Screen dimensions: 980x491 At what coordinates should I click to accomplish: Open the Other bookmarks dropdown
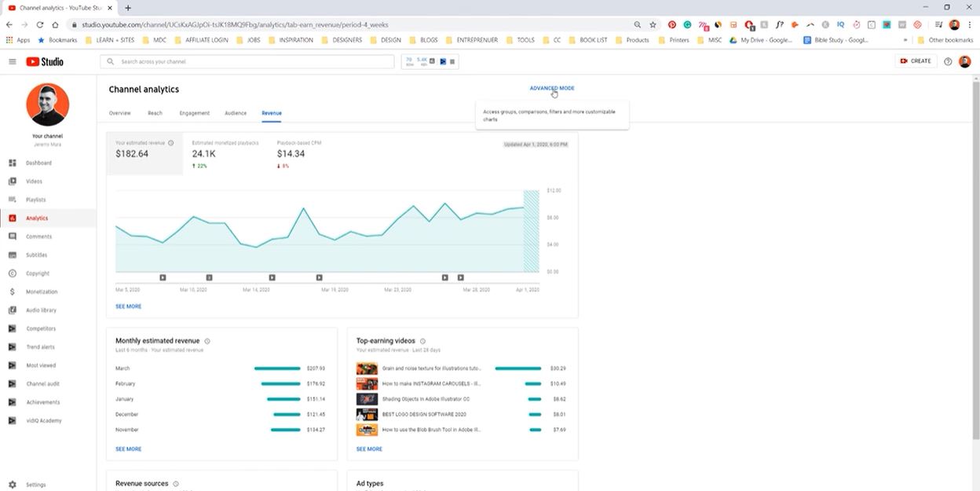coord(946,39)
